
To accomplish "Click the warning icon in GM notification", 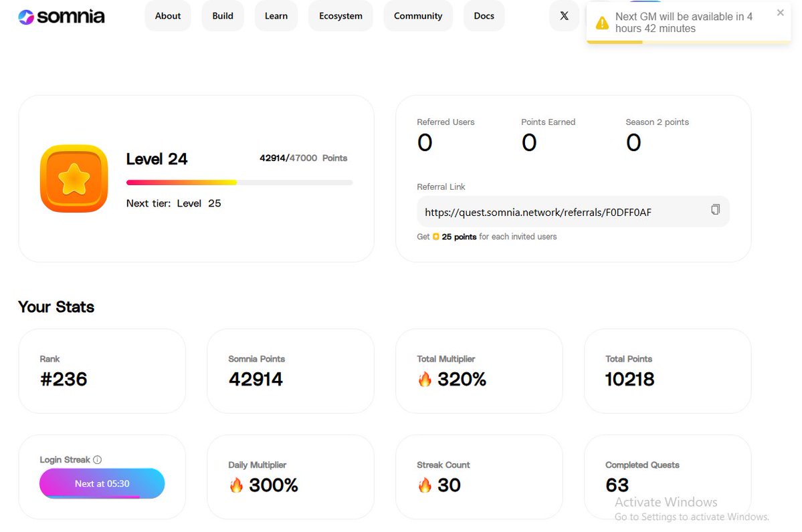I will click(x=603, y=23).
